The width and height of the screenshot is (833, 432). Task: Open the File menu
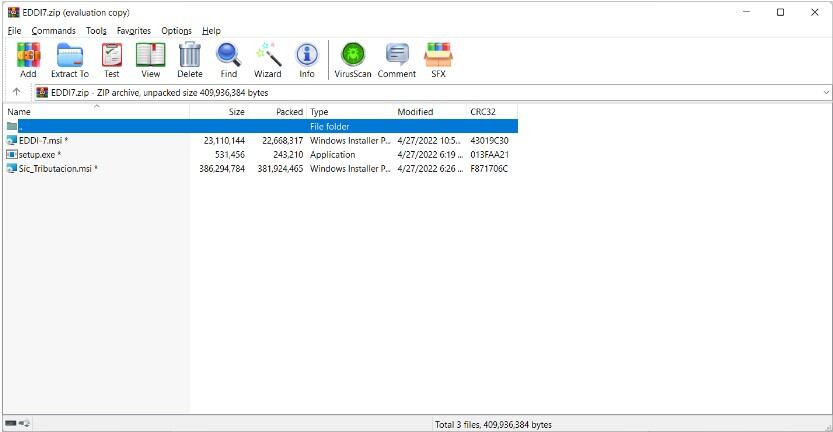14,31
